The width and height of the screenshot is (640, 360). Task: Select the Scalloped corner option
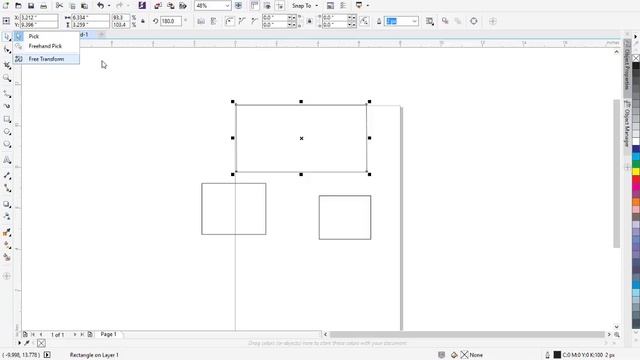[x=242, y=21]
